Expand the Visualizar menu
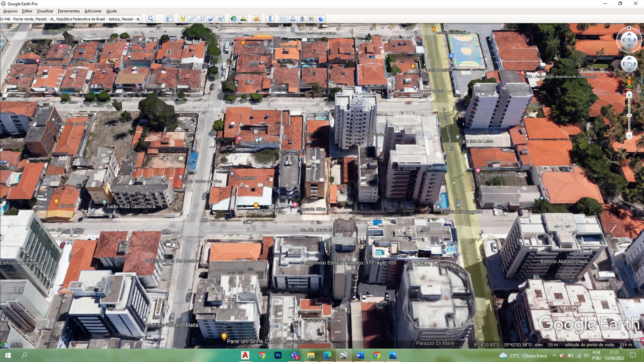This screenshot has width=644, height=362. tap(45, 11)
